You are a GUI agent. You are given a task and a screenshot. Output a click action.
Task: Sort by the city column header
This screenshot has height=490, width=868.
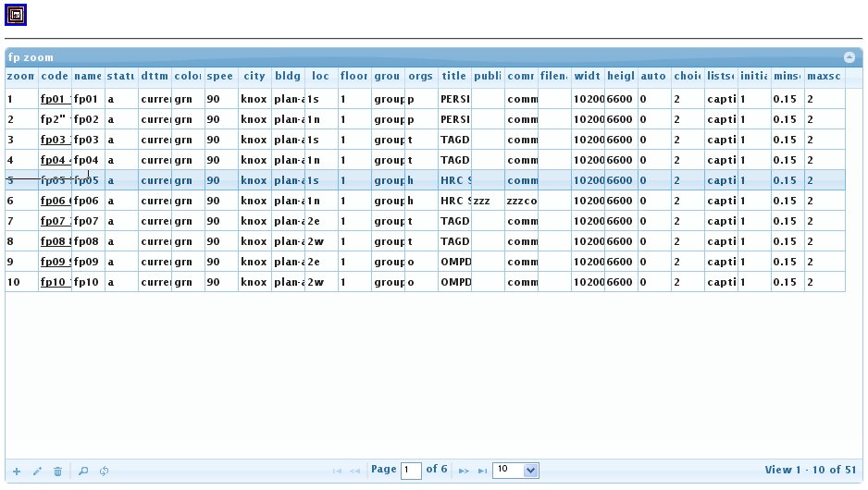pyautogui.click(x=254, y=77)
